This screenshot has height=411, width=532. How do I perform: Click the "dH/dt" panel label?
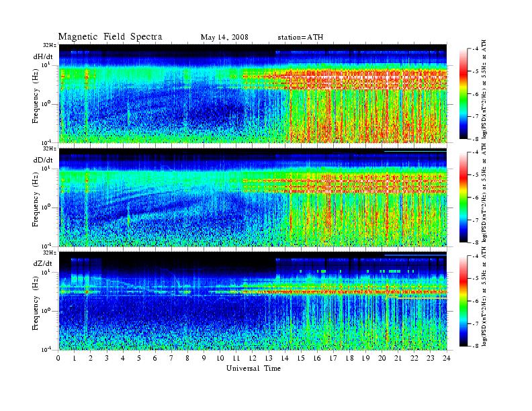point(43,56)
